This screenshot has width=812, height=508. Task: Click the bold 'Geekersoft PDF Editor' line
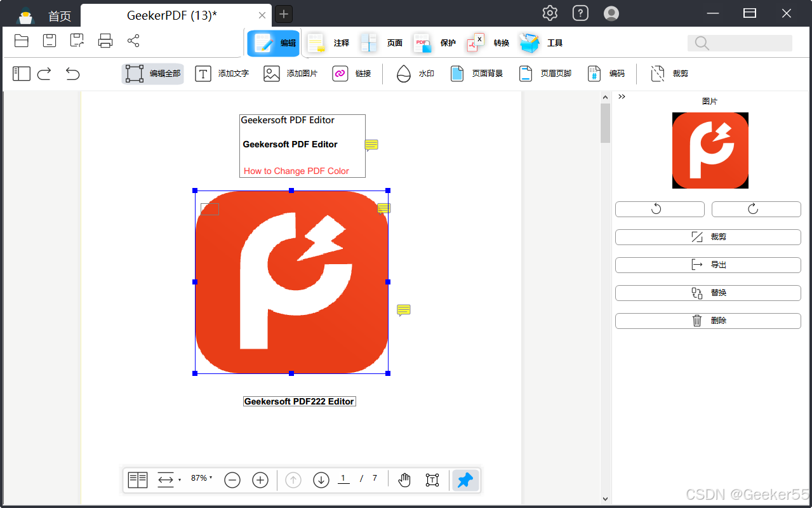click(290, 144)
